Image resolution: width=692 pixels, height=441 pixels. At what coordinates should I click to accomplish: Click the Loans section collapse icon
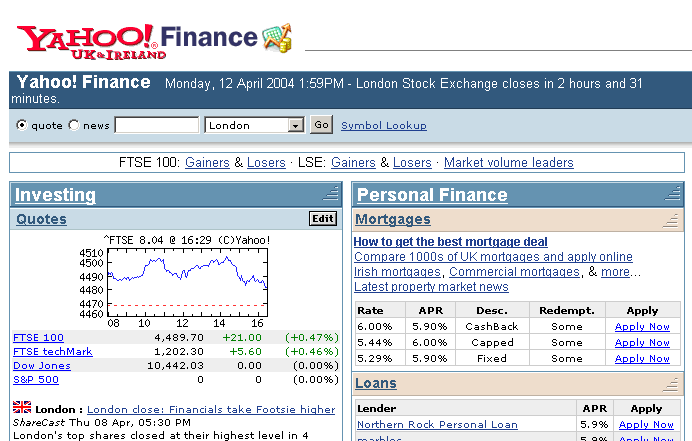click(x=674, y=383)
